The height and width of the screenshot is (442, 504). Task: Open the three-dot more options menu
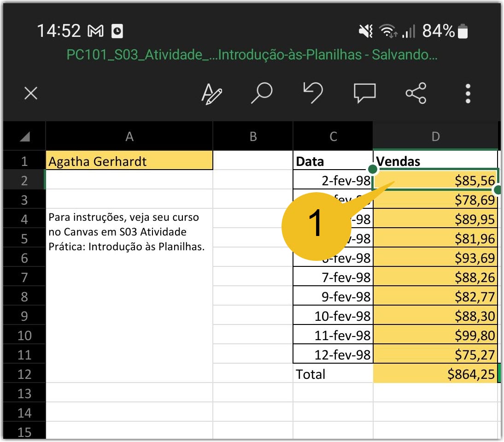(468, 94)
